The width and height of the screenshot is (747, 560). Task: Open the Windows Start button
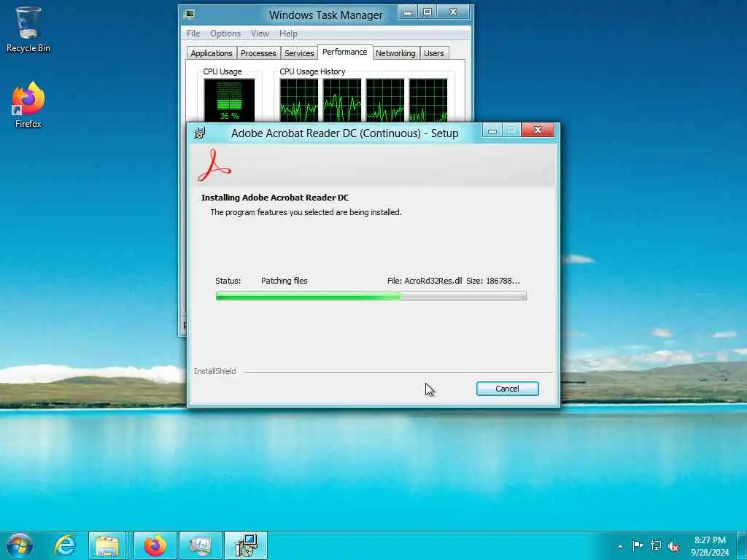(x=20, y=545)
